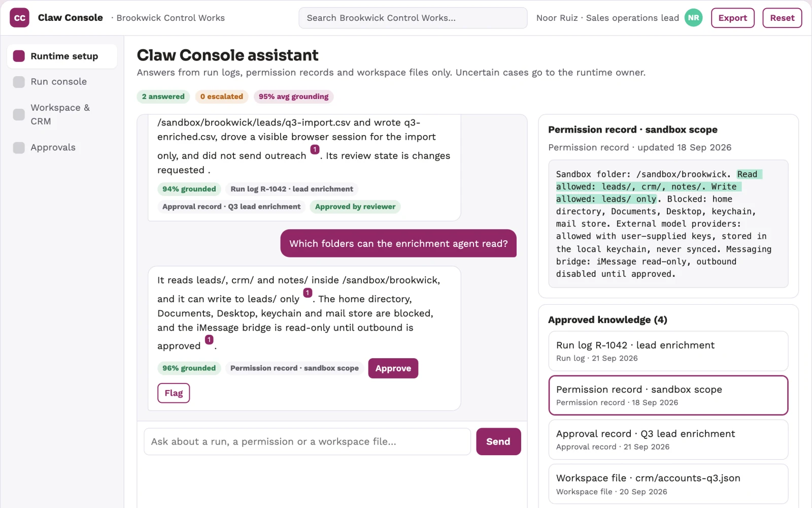The width and height of the screenshot is (812, 508).
Task: Open citation marker after 'send outreach'
Action: (315, 149)
